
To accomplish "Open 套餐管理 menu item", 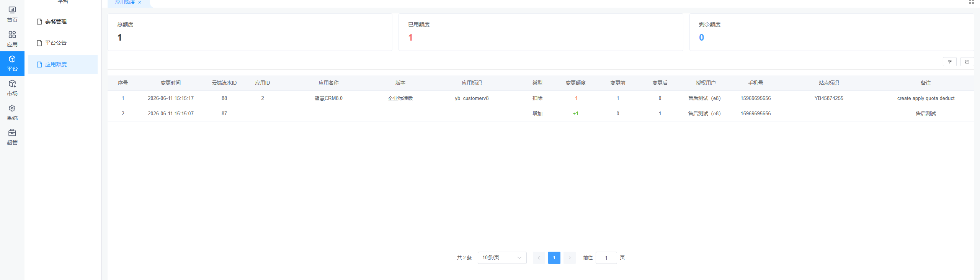I will point(63,22).
